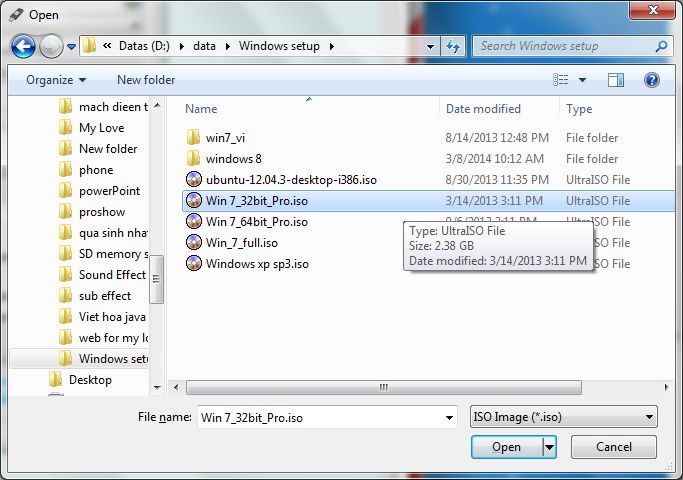Toggle the preview pane icon
The height and width of the screenshot is (480, 683).
tap(616, 80)
